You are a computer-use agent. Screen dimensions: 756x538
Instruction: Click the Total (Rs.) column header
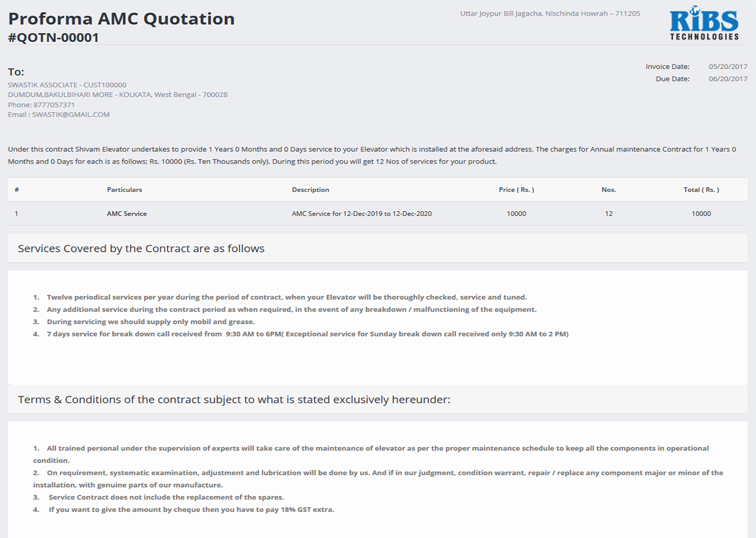point(701,190)
